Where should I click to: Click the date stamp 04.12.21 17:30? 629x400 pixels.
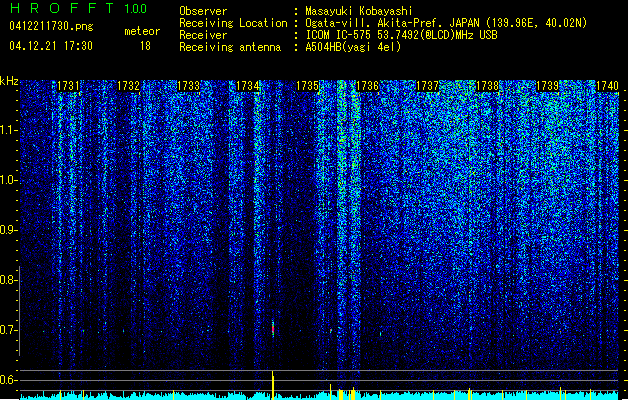[x=51, y=46]
